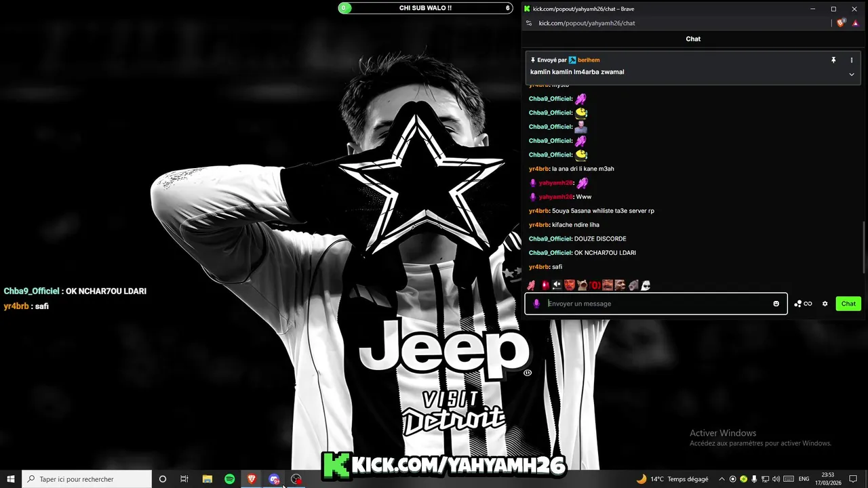Viewport: 868px width, 488px height.
Task: Open berihem's profile from the pinned message
Action: click(x=589, y=60)
